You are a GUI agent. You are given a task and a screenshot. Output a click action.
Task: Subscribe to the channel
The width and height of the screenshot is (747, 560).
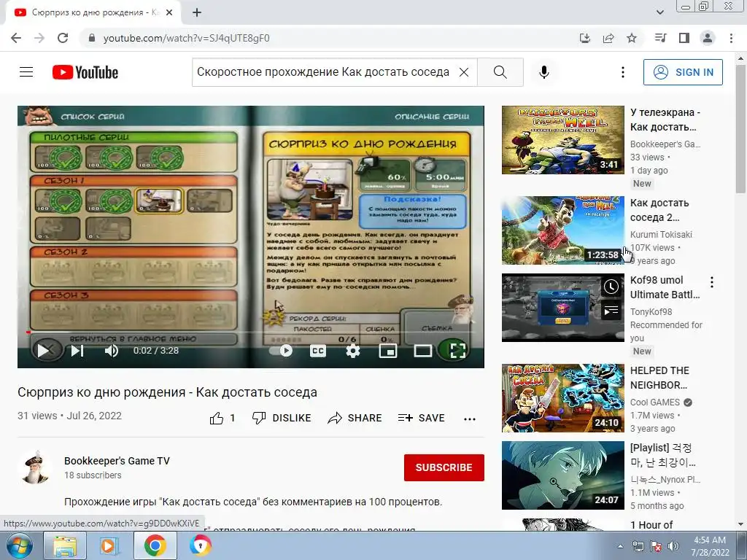click(444, 467)
